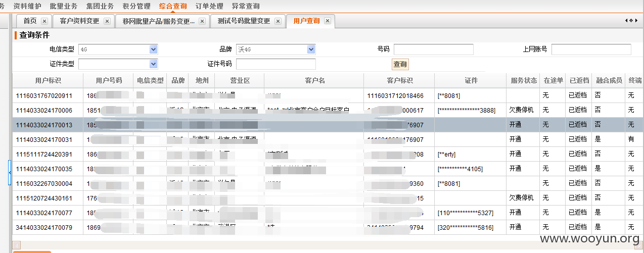
Task: Open the 证件类型 dropdown
Action: tap(154, 64)
